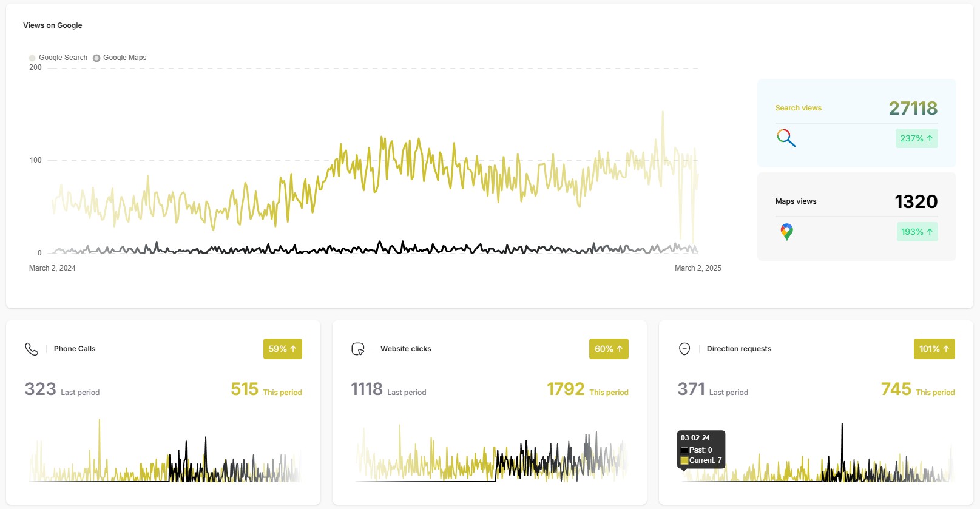
Task: Click the March 2, 2025 axis label
Action: 698,268
